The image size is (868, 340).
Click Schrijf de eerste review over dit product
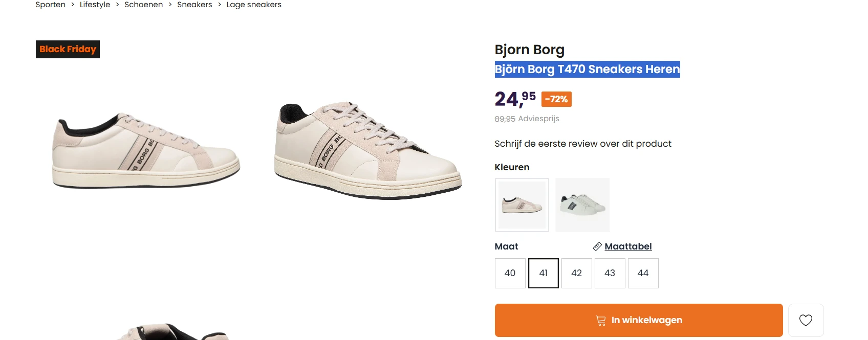click(582, 144)
